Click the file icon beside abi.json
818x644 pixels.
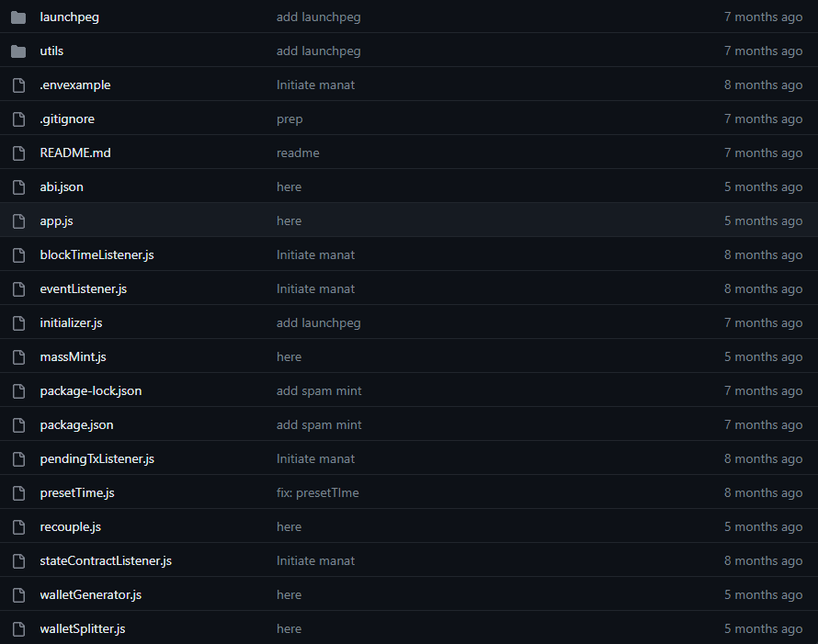18,187
